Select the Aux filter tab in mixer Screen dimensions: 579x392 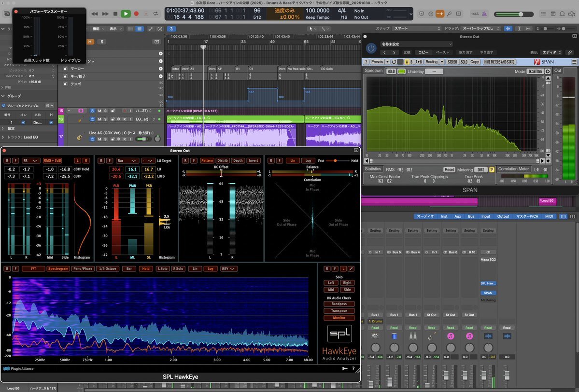[458, 216]
